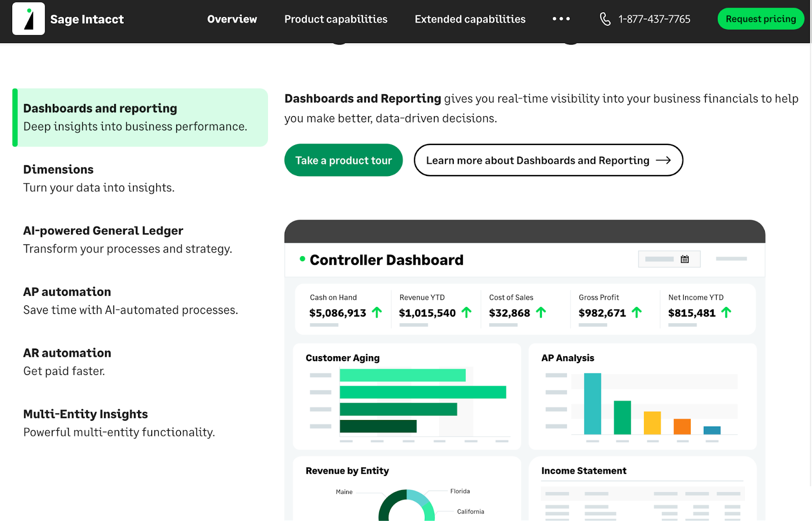Click the Take a product tour button

click(x=344, y=160)
